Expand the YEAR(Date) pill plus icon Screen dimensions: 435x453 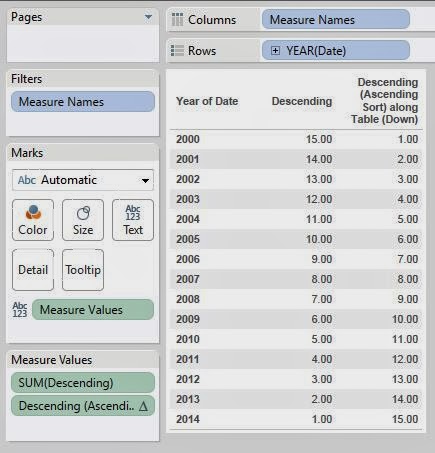275,51
